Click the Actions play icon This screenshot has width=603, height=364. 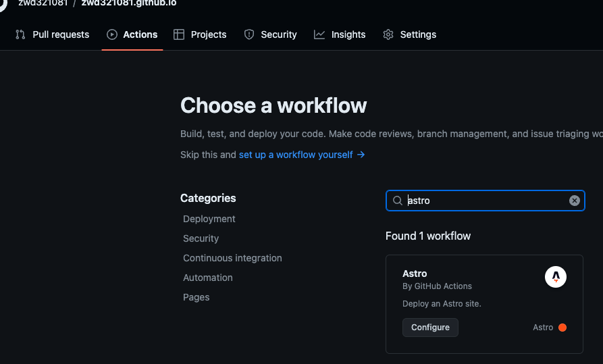[x=112, y=34]
